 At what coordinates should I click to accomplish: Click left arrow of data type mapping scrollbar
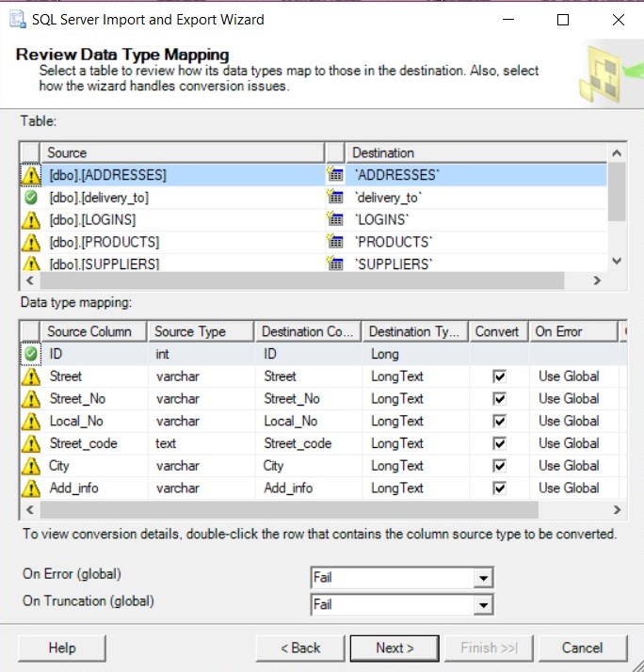coord(30,509)
